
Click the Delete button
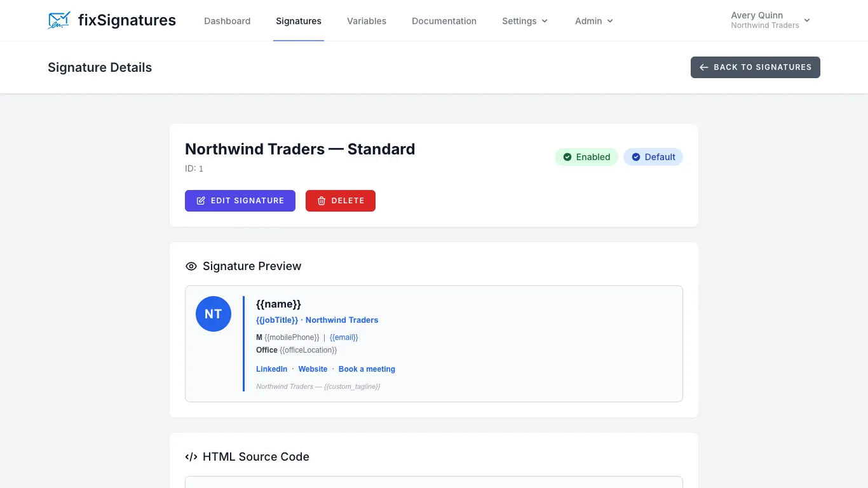click(341, 201)
